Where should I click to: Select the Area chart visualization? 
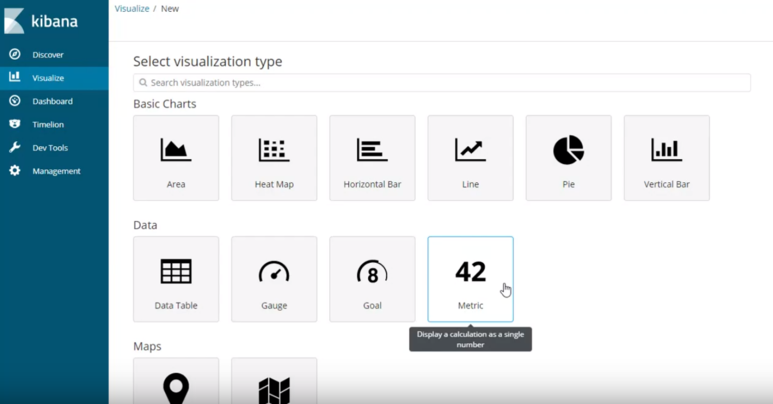click(176, 158)
